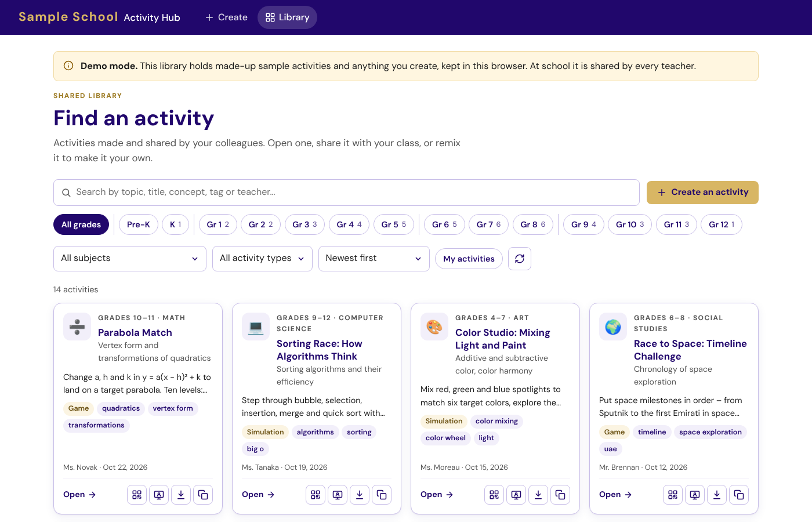The image size is (812, 522).
Task: Open the All subjects dropdown
Action: click(x=130, y=259)
